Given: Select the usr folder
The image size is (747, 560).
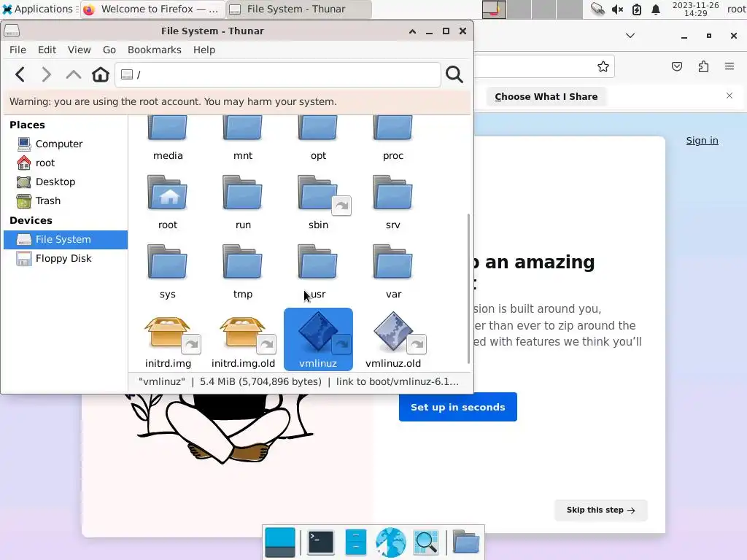Looking at the screenshot, I should (318, 271).
